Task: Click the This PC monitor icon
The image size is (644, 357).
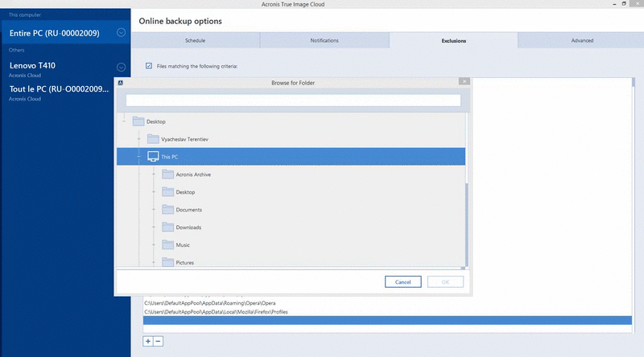Action: coord(153,156)
